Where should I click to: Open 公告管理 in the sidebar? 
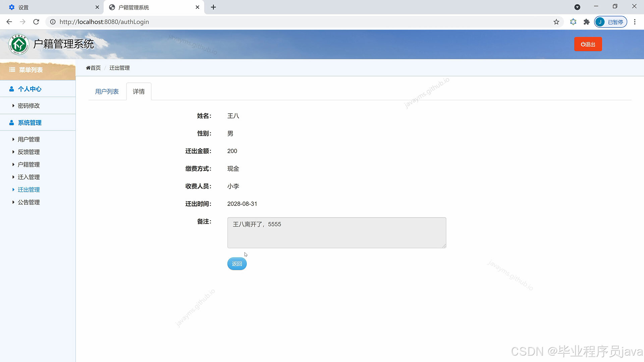point(29,202)
